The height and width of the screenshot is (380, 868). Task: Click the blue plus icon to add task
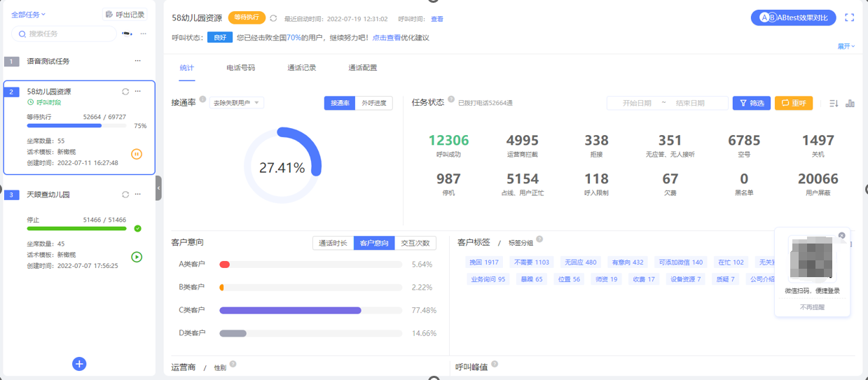(x=79, y=364)
